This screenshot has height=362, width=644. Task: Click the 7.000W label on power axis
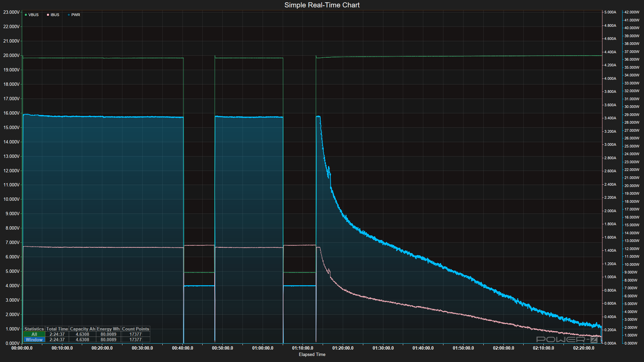click(632, 288)
